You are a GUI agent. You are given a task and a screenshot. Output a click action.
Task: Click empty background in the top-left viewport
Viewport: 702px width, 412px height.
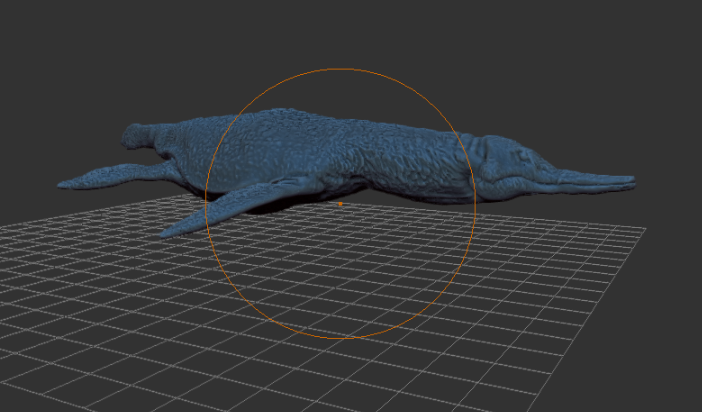click(80, 50)
